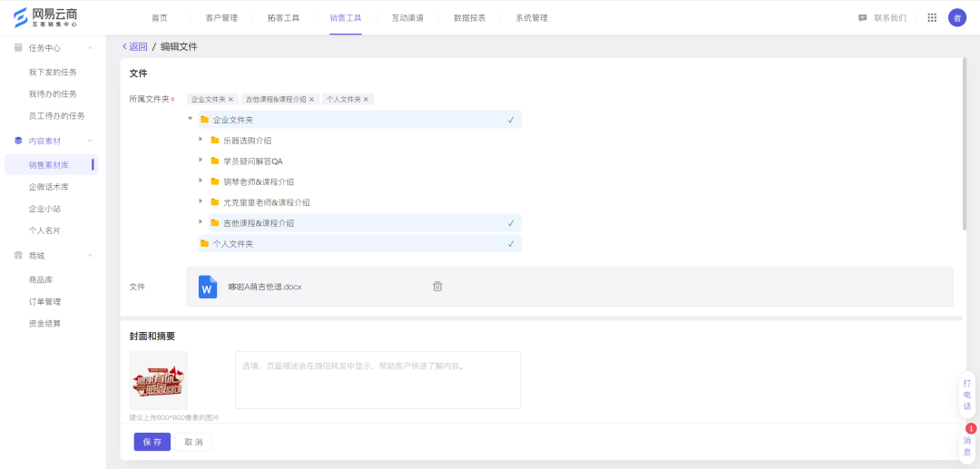This screenshot has height=469, width=980.
Task: Click the 网易云商 logo
Action: click(x=45, y=17)
